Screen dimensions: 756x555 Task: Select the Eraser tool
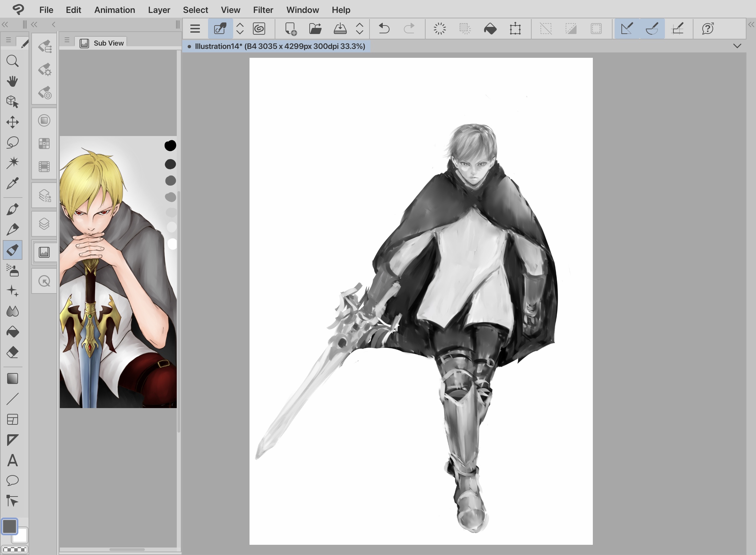point(13,352)
